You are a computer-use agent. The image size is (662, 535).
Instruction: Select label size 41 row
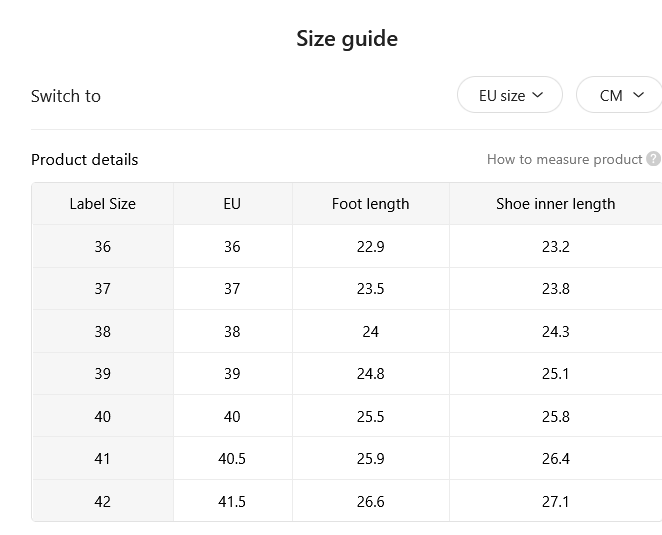tap(347, 459)
